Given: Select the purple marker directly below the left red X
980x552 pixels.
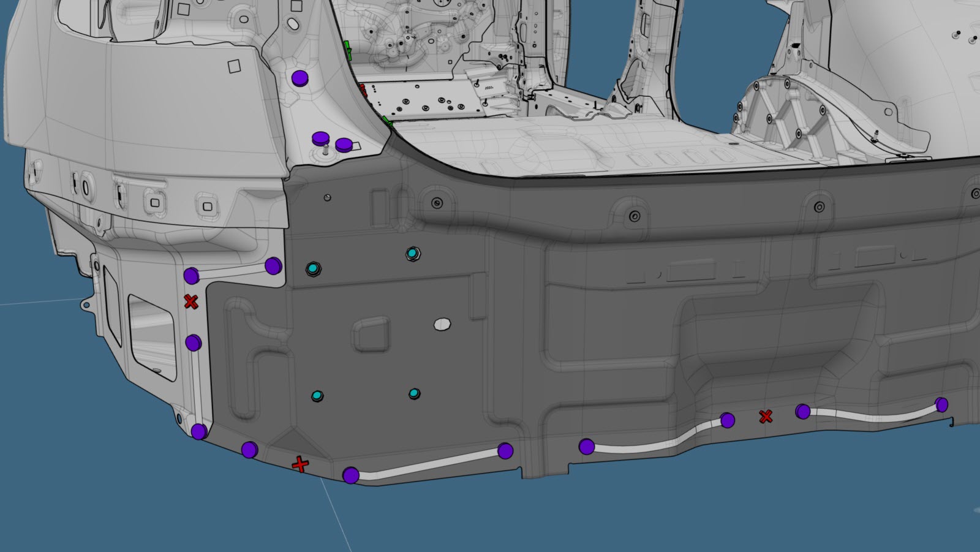Looking at the screenshot, I should click(x=193, y=342).
